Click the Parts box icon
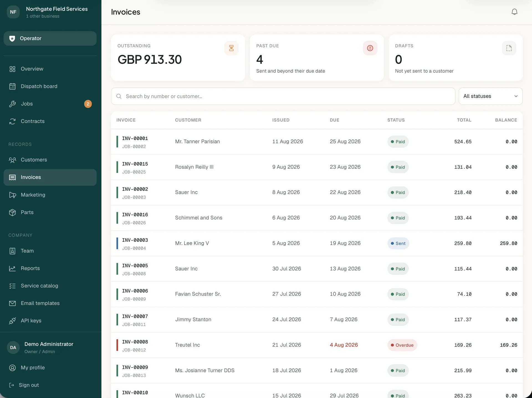 (12, 212)
